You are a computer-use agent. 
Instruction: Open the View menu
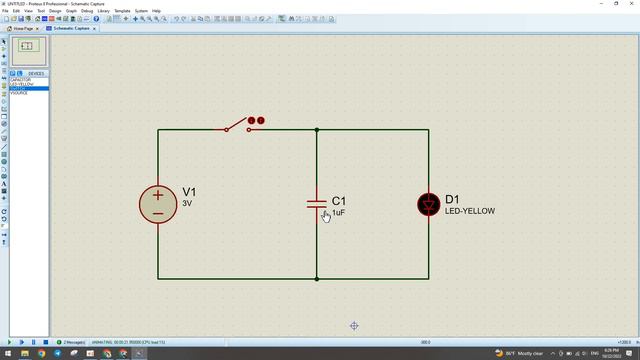28,11
